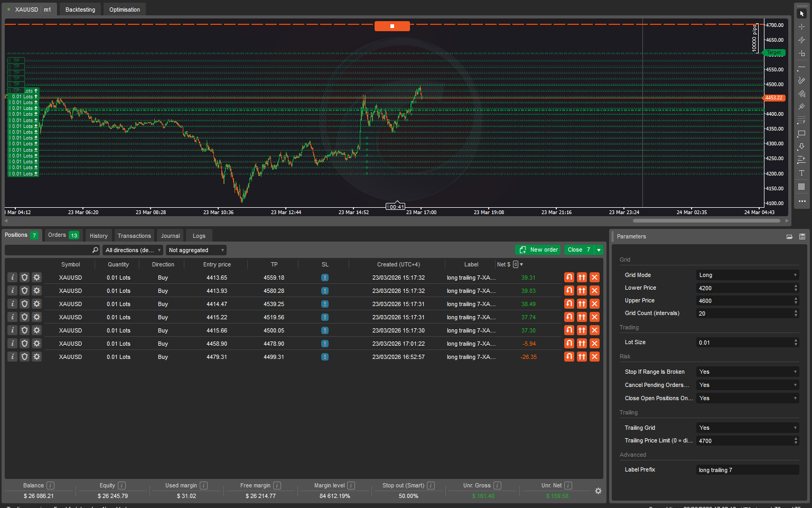
Task: Open the All directions filter dropdown
Action: click(132, 250)
